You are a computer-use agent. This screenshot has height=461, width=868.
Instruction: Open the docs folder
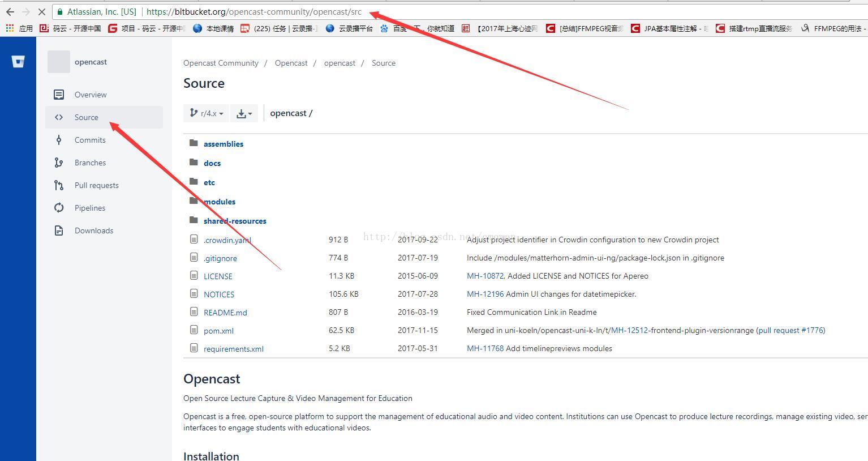(212, 163)
